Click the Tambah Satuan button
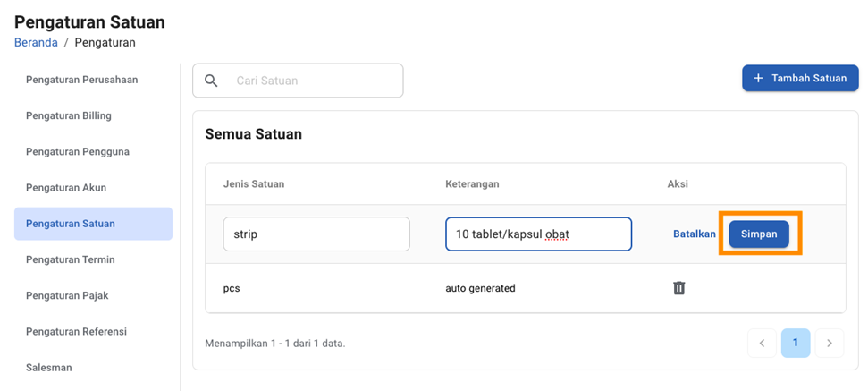 (800, 78)
